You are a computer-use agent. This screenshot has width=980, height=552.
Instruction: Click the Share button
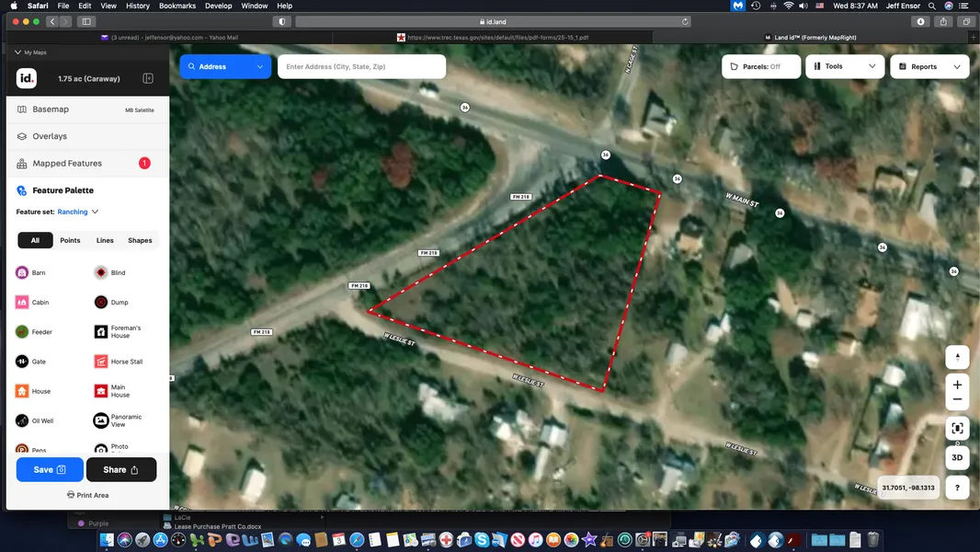point(121,470)
